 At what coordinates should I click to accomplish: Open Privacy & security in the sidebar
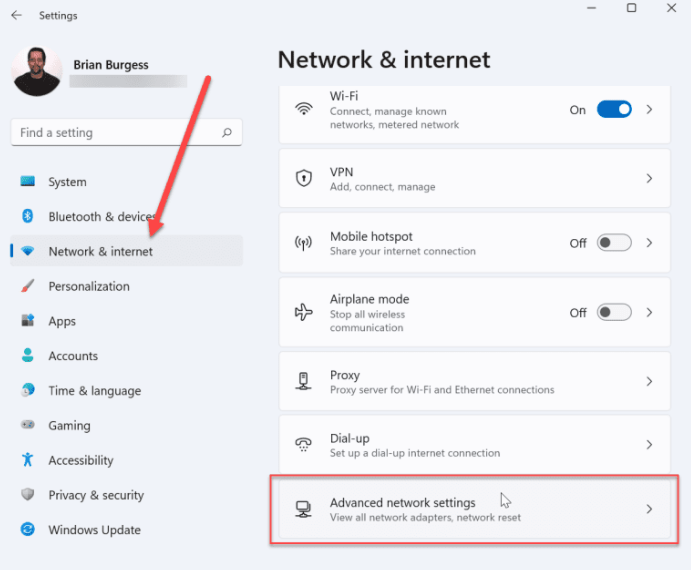pos(96,495)
